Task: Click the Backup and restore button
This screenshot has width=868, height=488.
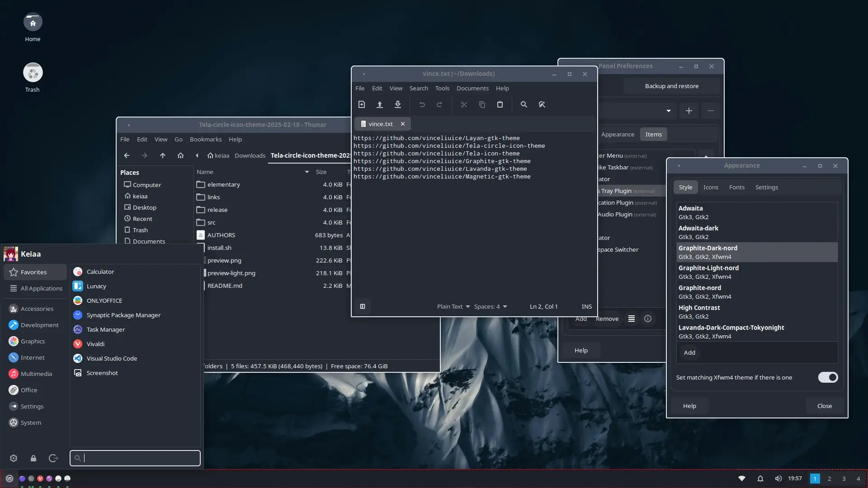Action: pos(671,86)
